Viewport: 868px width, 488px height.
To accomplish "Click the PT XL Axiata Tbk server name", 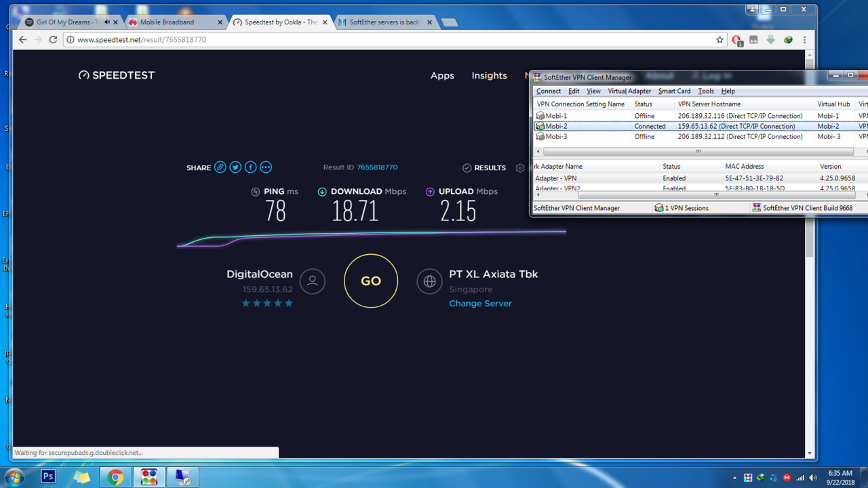I will [x=494, y=274].
